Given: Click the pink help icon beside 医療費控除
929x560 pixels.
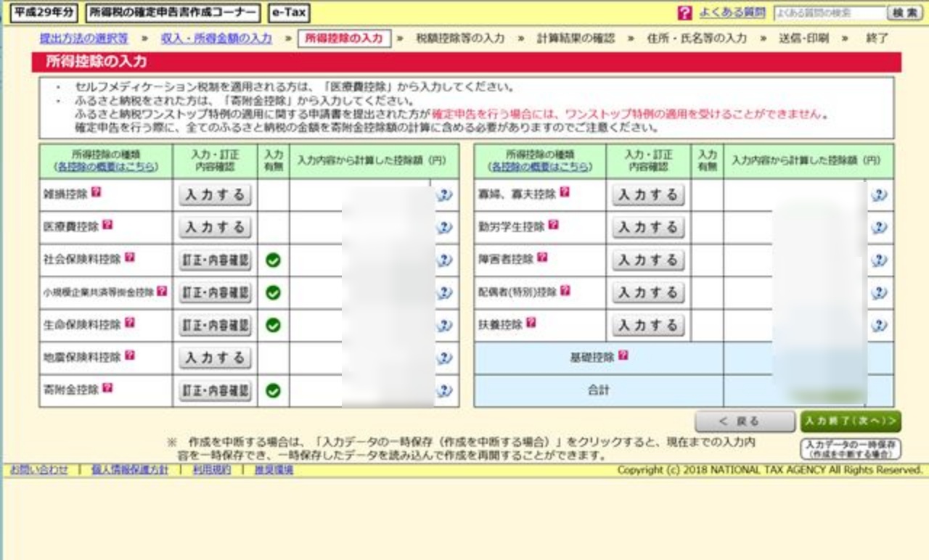Looking at the screenshot, I should [x=107, y=226].
